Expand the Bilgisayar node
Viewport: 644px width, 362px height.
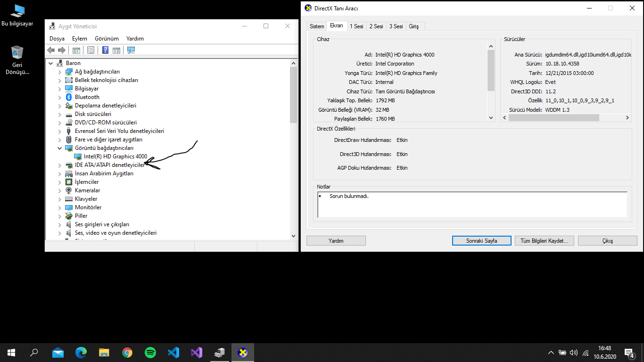pos(59,89)
